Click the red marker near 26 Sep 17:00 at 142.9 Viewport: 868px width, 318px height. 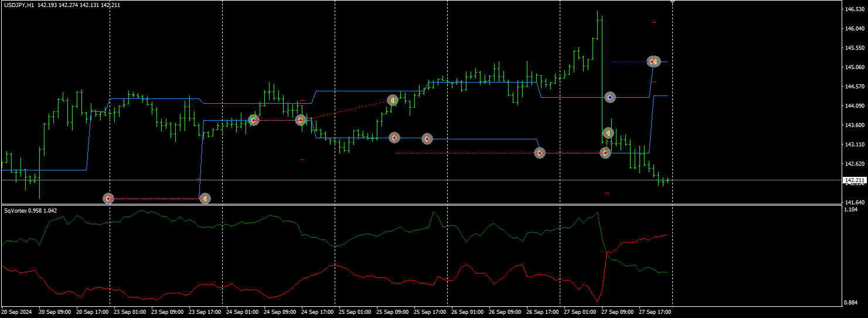click(x=540, y=153)
